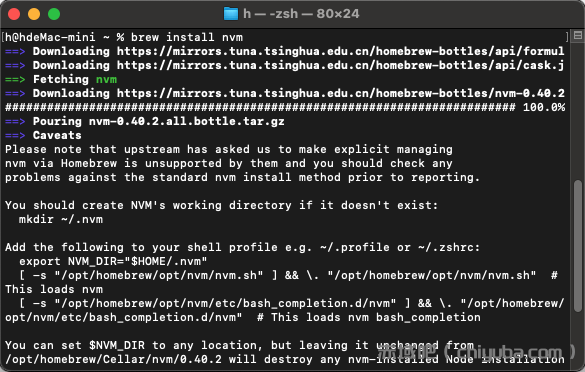Click the blue arrow before 'Fetching'
The width and height of the screenshot is (585, 372).
(x=15, y=79)
